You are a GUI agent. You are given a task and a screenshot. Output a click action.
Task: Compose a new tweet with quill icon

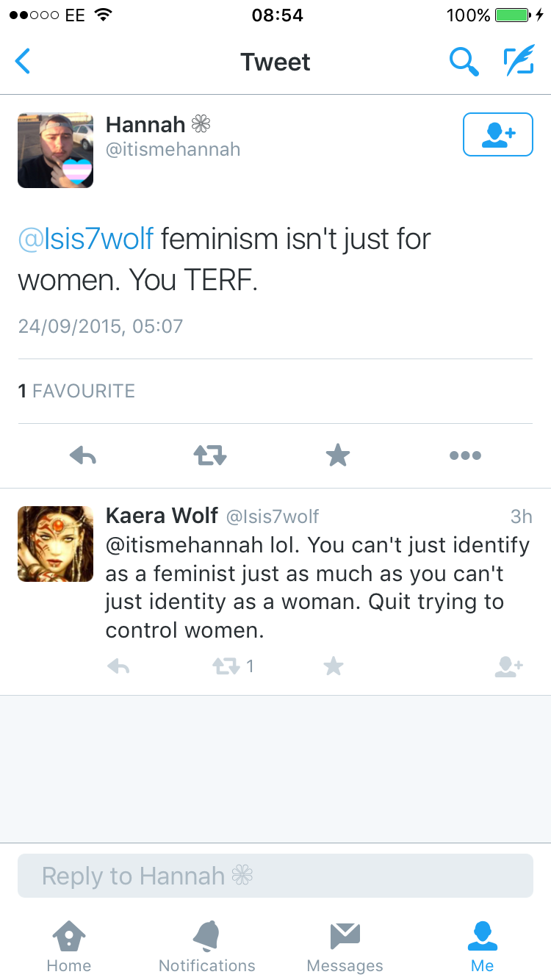519,62
